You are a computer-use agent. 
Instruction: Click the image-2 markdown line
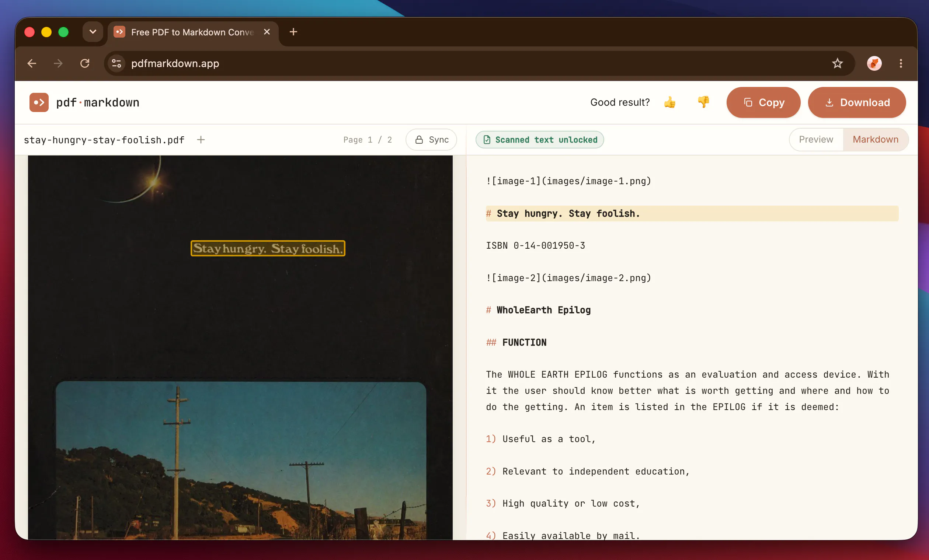568,278
